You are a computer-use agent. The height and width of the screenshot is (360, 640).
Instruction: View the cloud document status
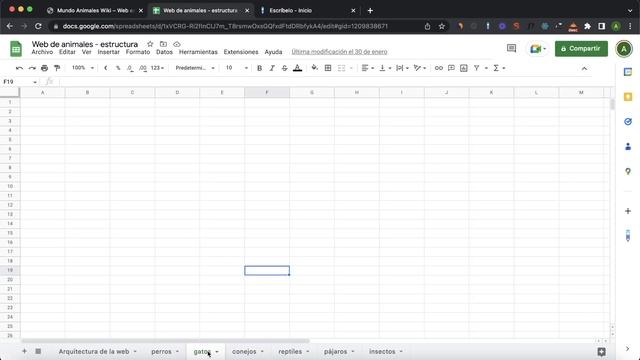(x=176, y=44)
